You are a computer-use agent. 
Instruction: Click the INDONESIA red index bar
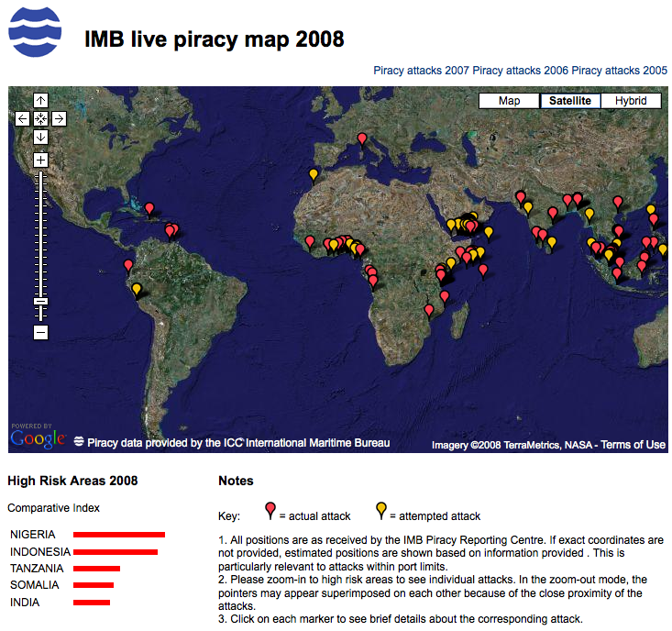(116, 552)
